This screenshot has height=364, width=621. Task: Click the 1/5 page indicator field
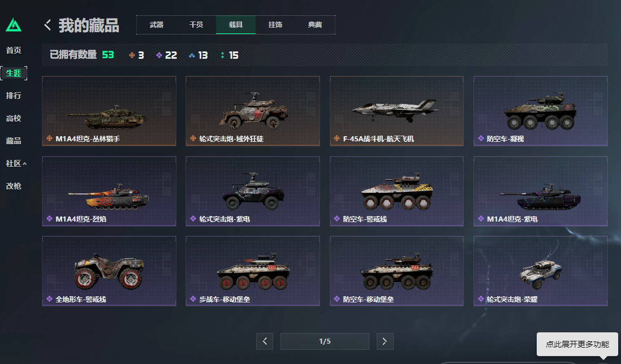(x=325, y=341)
